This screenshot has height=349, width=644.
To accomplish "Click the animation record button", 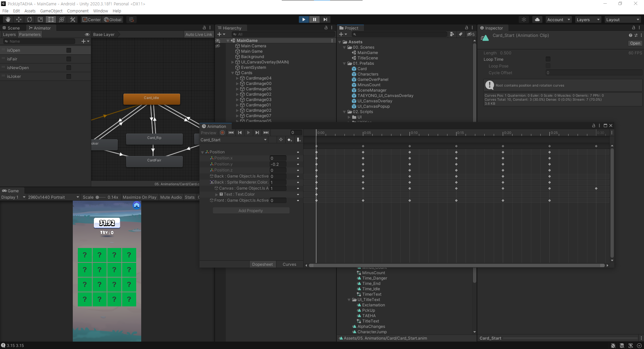I will click(222, 133).
